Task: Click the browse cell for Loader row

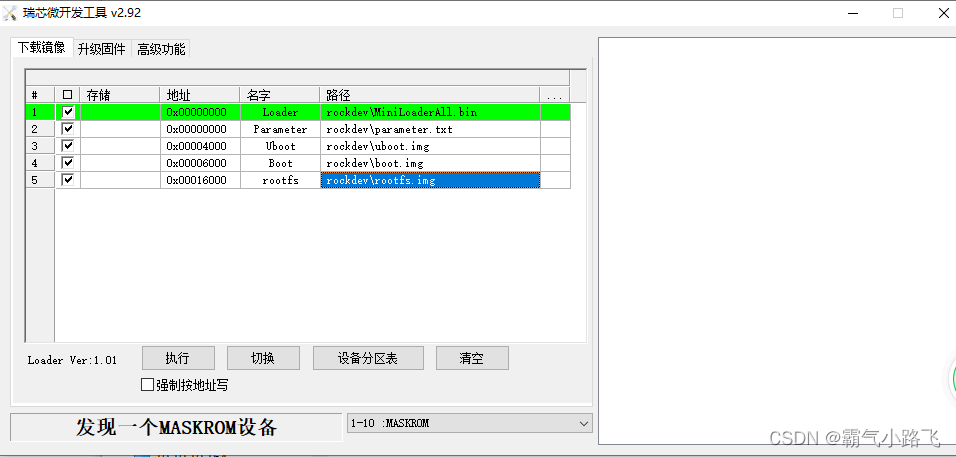Action: pyautogui.click(x=555, y=112)
